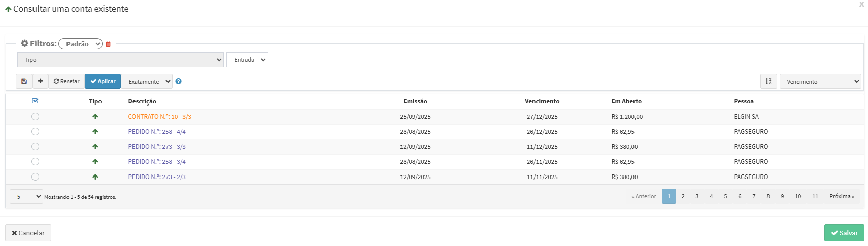
Task: Click the plus icon to add a filter
Action: point(40,81)
